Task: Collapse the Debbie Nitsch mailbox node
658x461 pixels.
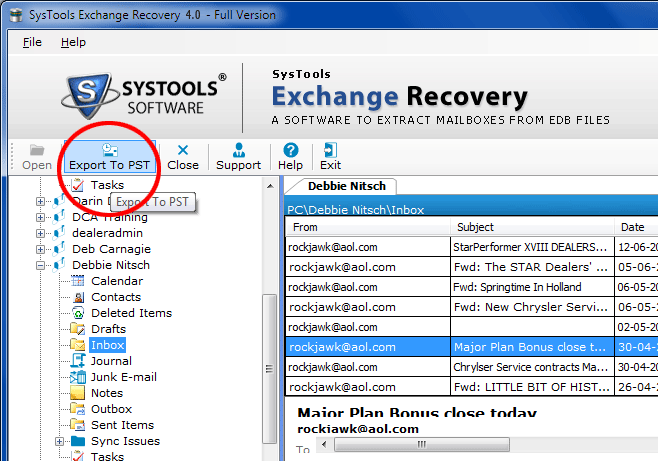Action: coord(41,265)
